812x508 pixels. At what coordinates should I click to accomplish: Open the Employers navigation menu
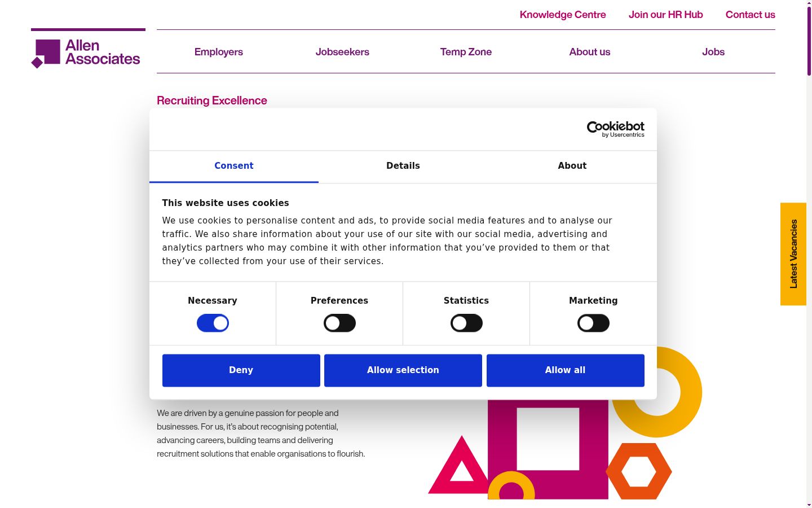pyautogui.click(x=219, y=52)
